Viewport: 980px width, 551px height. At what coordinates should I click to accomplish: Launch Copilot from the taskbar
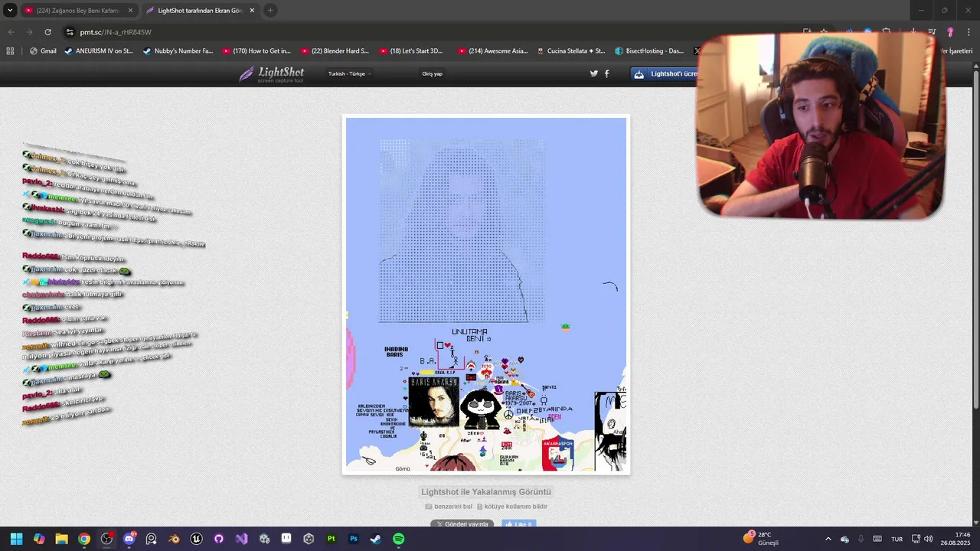pyautogui.click(x=39, y=539)
